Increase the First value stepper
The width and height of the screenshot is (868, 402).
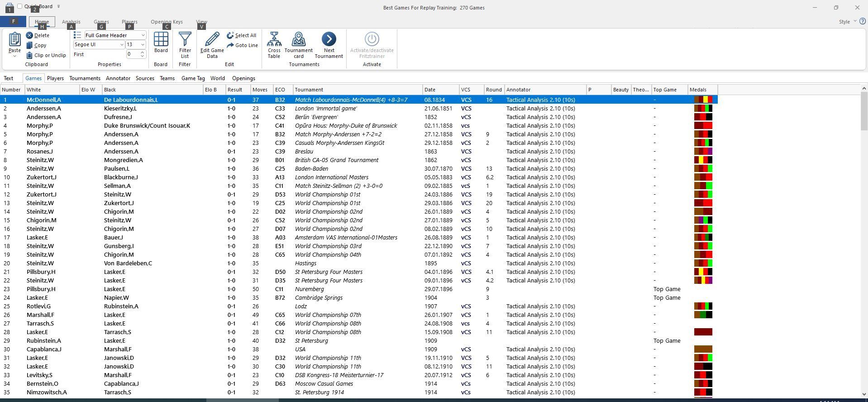point(143,53)
